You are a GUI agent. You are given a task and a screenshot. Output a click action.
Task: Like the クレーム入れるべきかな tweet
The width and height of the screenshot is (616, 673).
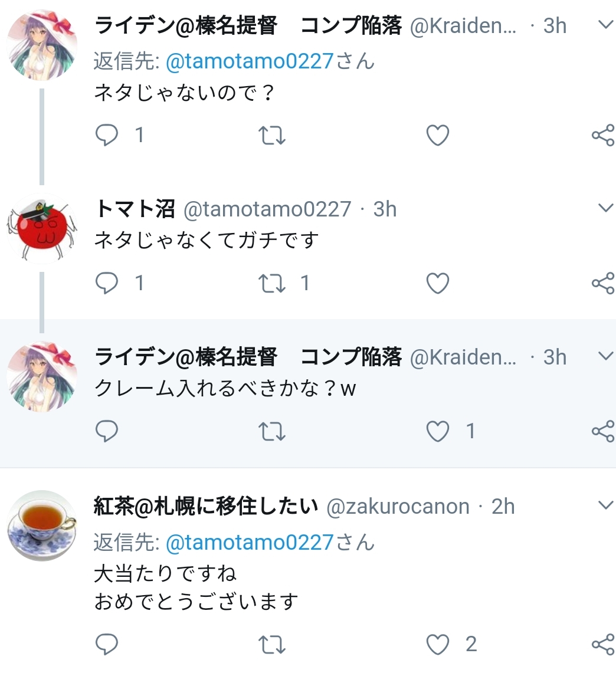437,431
